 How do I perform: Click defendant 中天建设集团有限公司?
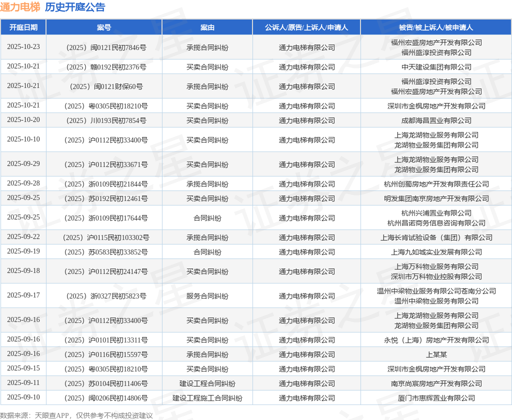tap(436, 67)
